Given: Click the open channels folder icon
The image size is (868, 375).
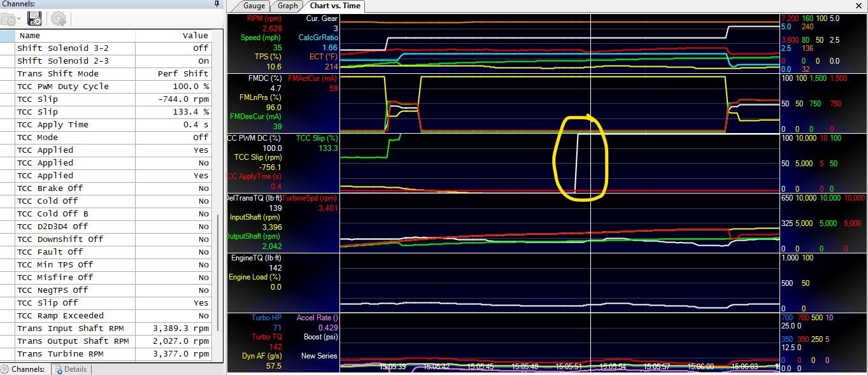Looking at the screenshot, I should click(8, 18).
